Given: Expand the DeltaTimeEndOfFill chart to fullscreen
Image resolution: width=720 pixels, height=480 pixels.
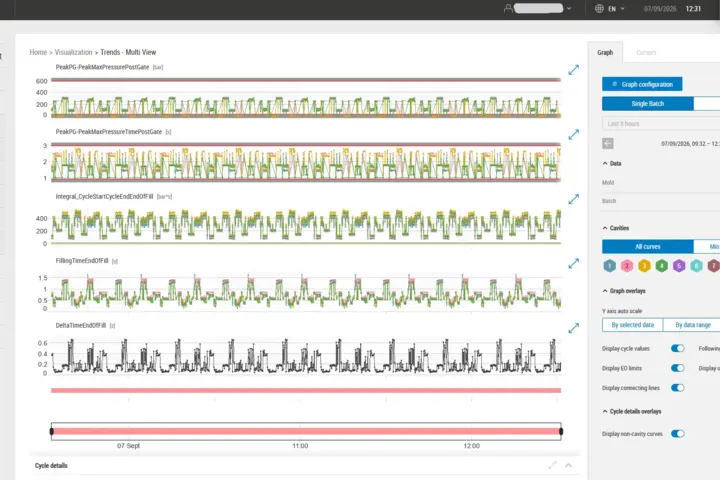Looking at the screenshot, I should 574,328.
